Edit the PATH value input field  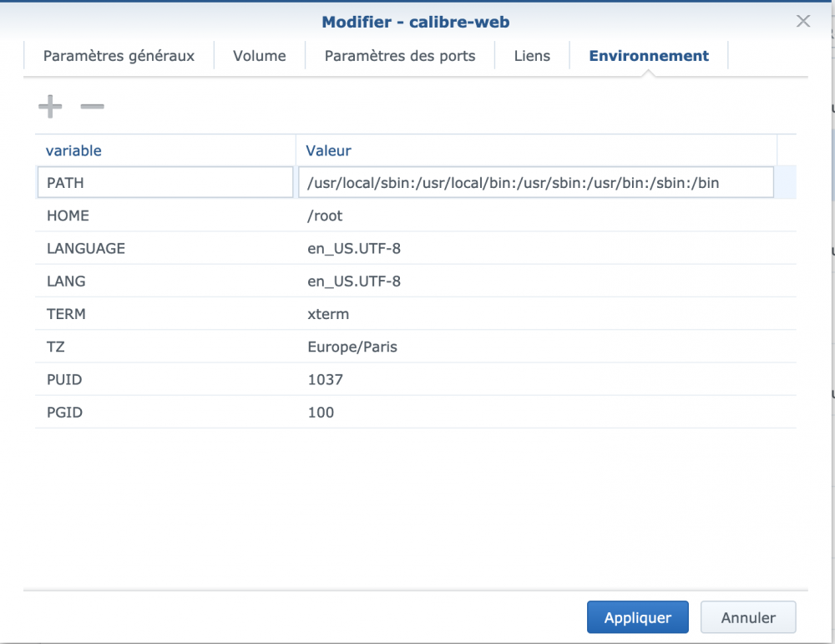[536, 182]
